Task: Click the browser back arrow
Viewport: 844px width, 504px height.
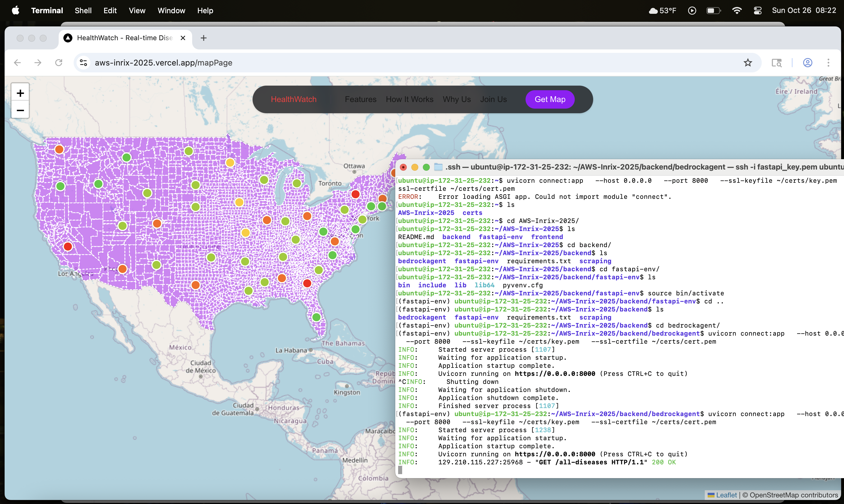Action: [x=17, y=63]
